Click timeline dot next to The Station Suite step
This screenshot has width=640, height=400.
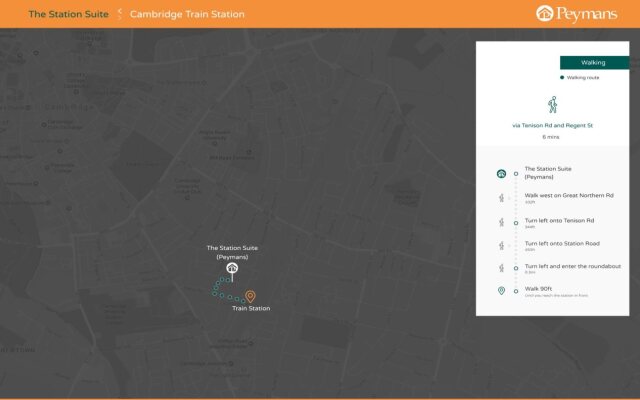(x=516, y=174)
